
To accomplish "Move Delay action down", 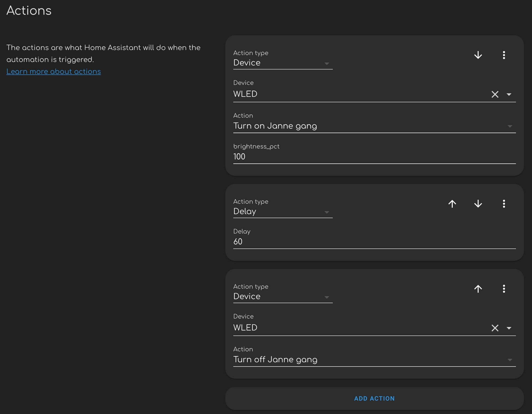I will [x=478, y=204].
